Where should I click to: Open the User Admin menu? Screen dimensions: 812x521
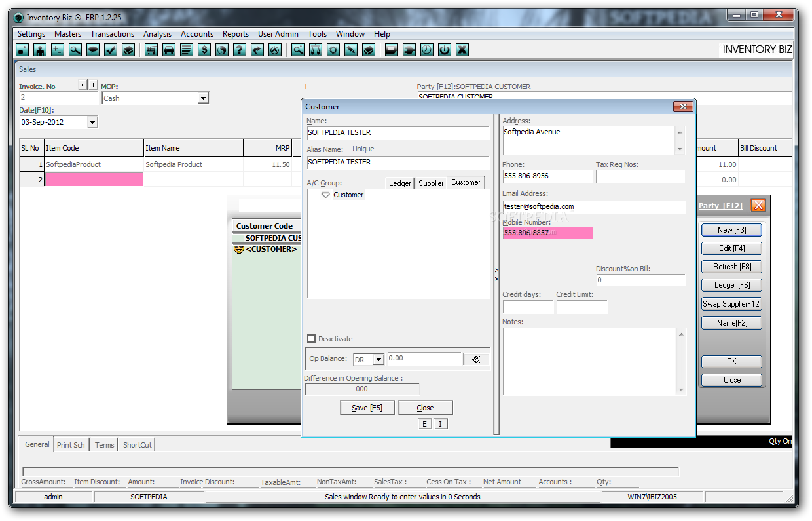click(x=278, y=34)
